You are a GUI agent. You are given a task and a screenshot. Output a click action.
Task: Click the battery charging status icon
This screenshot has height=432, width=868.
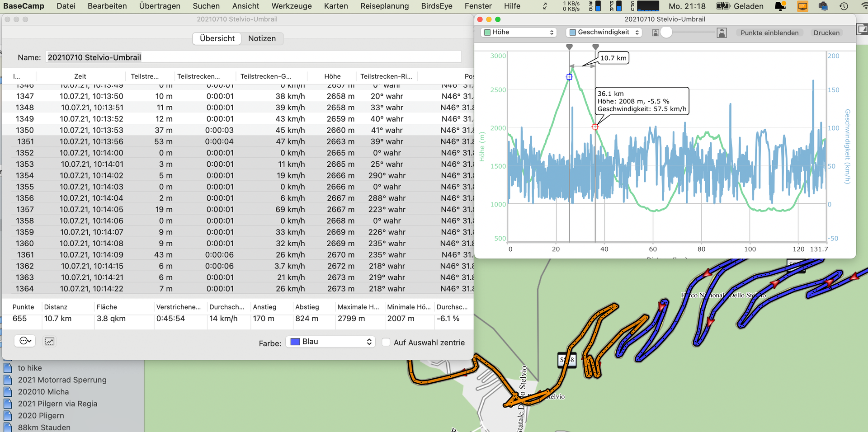pyautogui.click(x=723, y=6)
